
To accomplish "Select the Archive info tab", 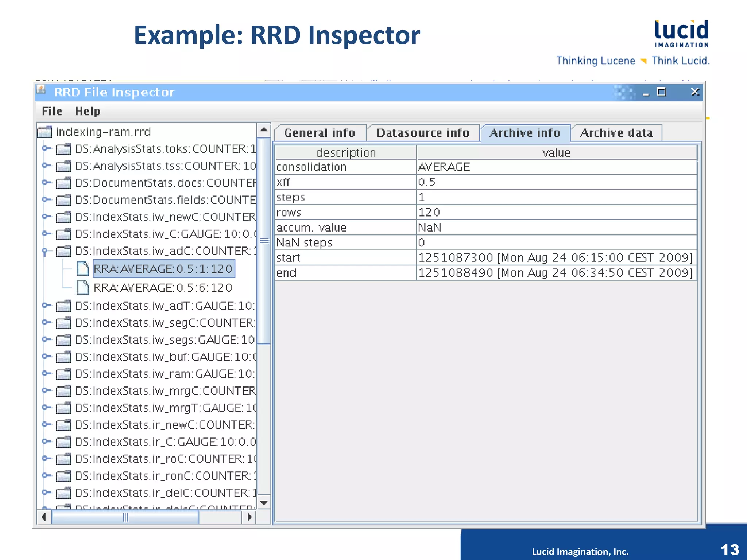I will coord(525,133).
